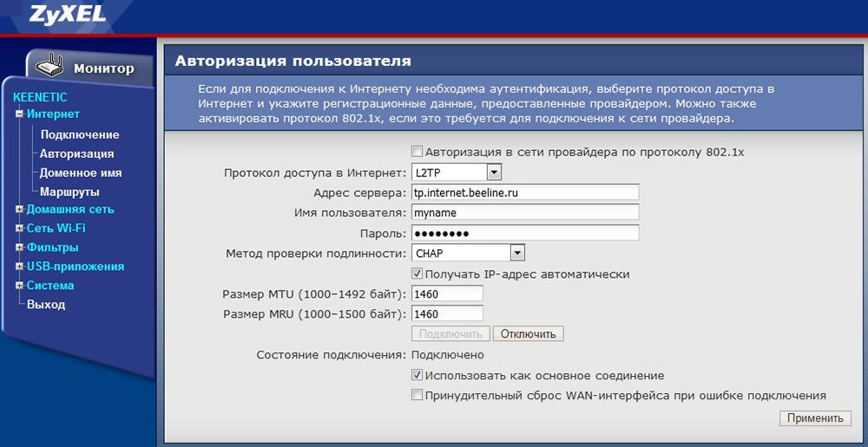The image size is (868, 447).
Task: Click the Пароль password field
Action: [525, 233]
